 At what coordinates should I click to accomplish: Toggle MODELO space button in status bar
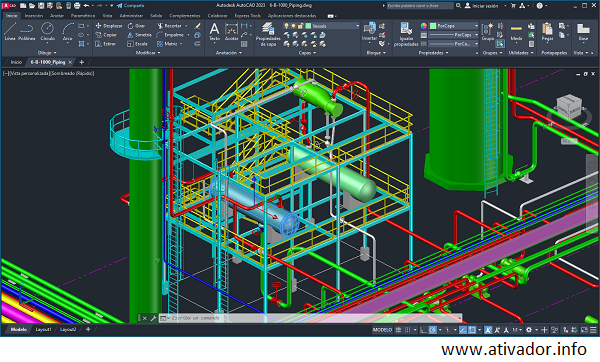382,329
